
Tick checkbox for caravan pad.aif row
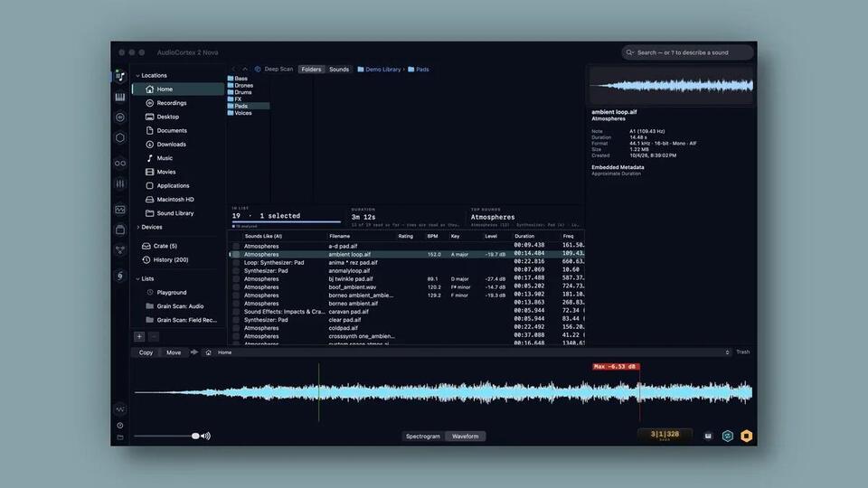pos(236,312)
